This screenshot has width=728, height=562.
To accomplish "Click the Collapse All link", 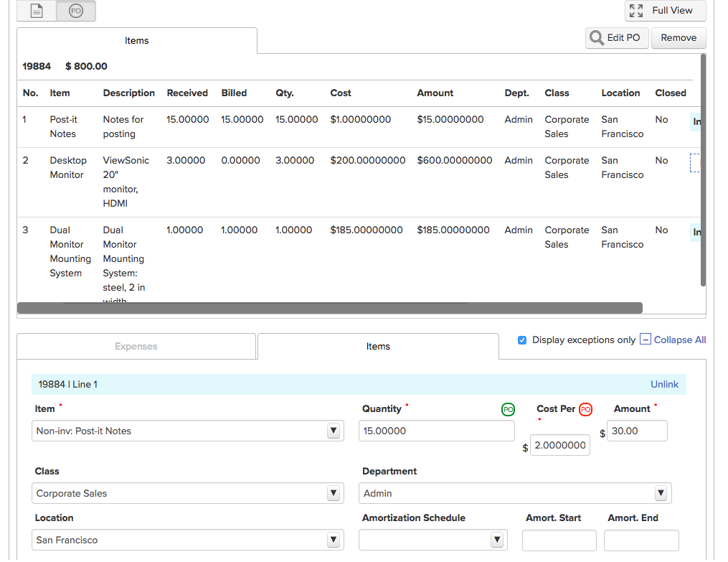I will click(x=680, y=340).
